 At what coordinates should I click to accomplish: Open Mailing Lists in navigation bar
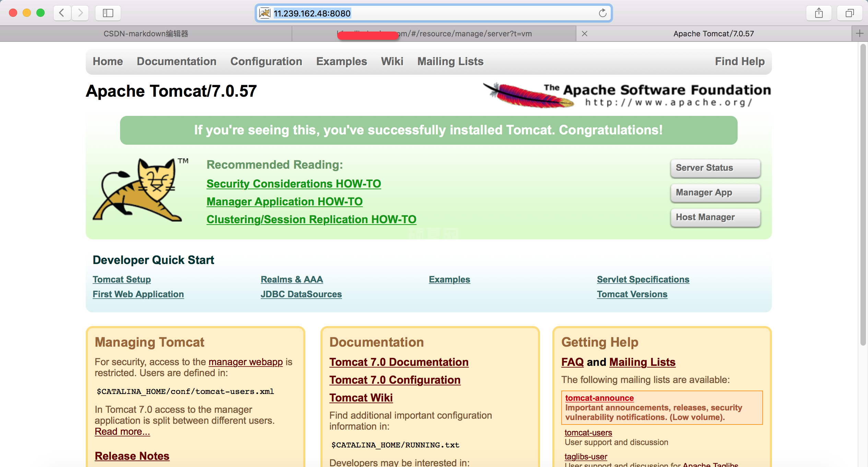[x=450, y=61]
